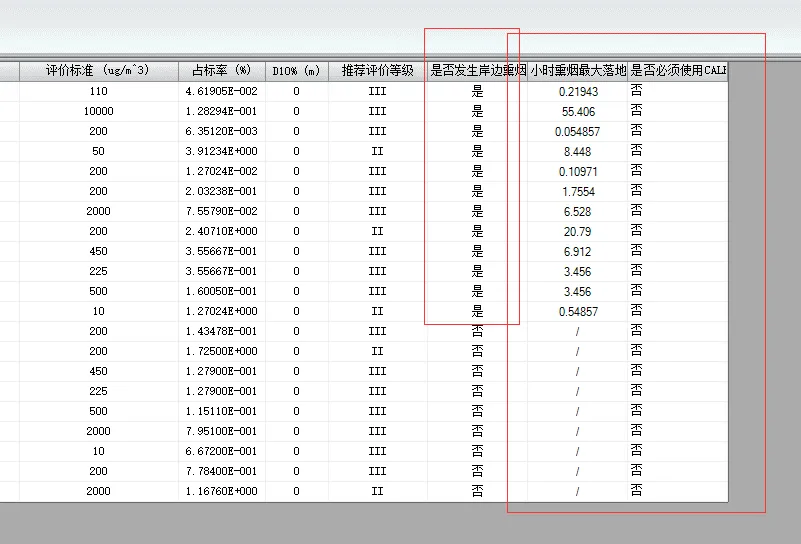Select the cell showing 7.78400E-001
801x544 pixels.
[x=222, y=471]
